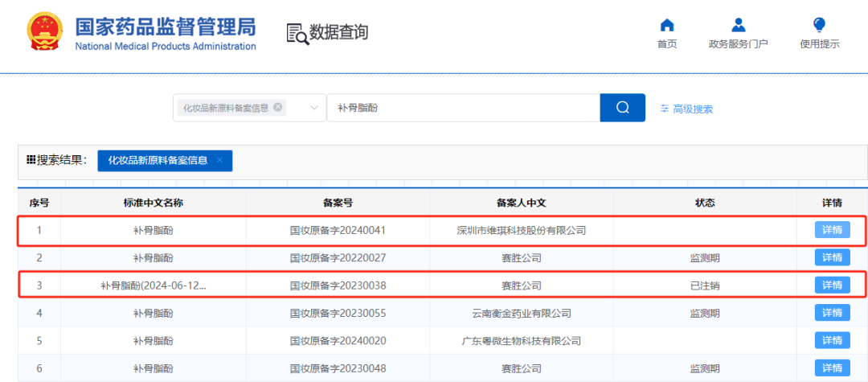Click the 状态 column header

(705, 203)
